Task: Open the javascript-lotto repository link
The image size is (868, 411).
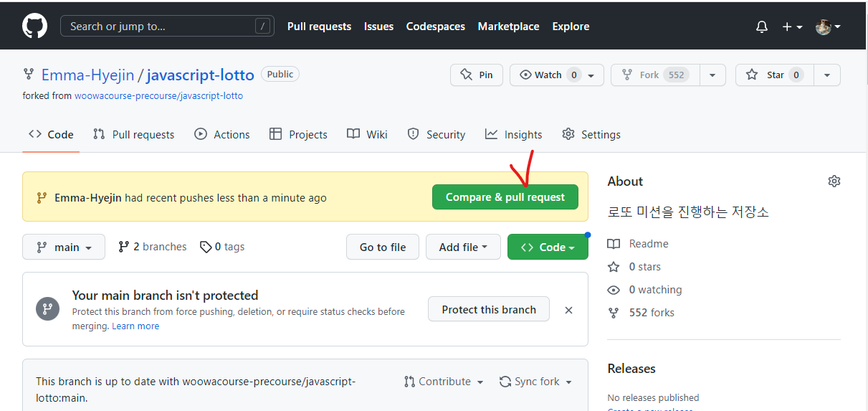Action: (200, 75)
